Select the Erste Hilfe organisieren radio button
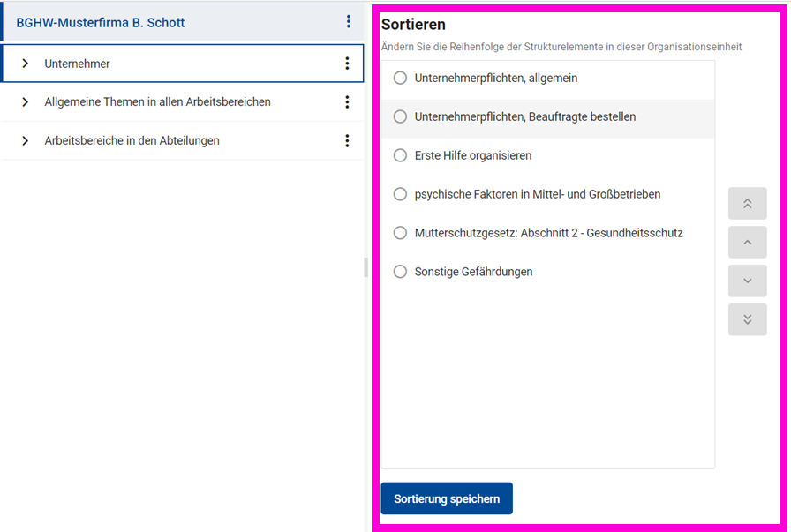 pos(400,155)
